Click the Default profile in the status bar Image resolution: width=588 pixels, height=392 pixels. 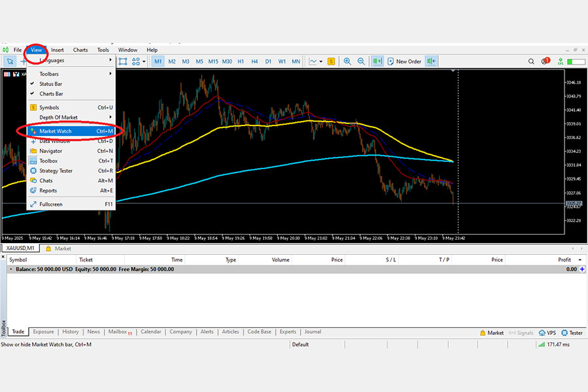pyautogui.click(x=301, y=344)
